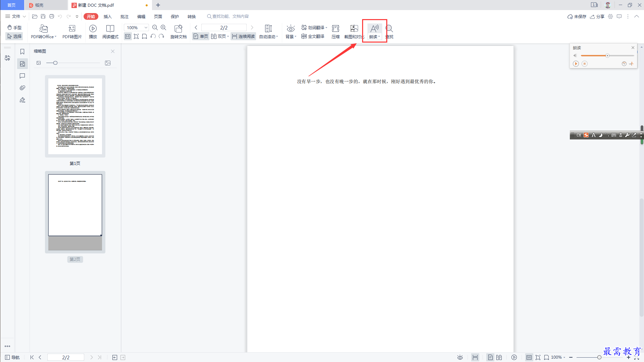
Task: Jump to first page in status bar
Action: (x=32, y=357)
